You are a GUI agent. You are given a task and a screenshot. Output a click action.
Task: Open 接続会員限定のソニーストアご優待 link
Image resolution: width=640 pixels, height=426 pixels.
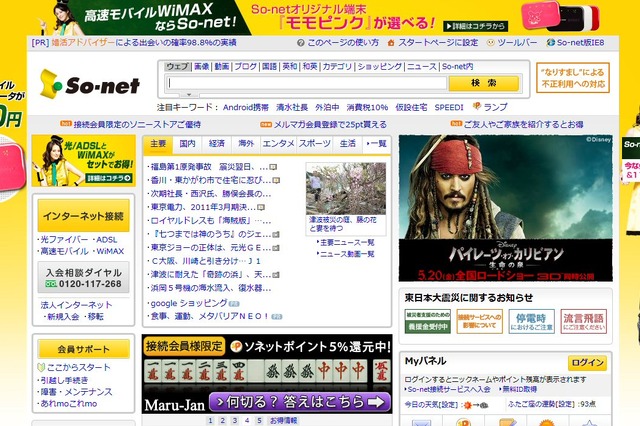tap(137, 124)
